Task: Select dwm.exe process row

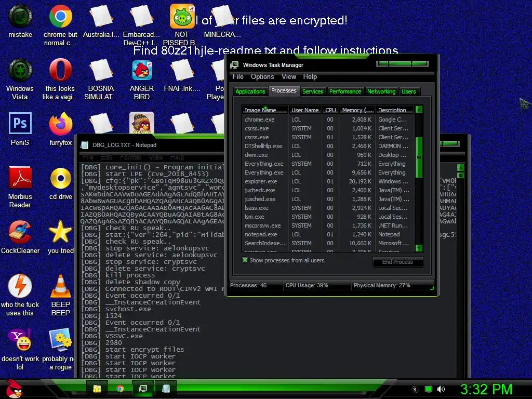Action: coord(328,155)
